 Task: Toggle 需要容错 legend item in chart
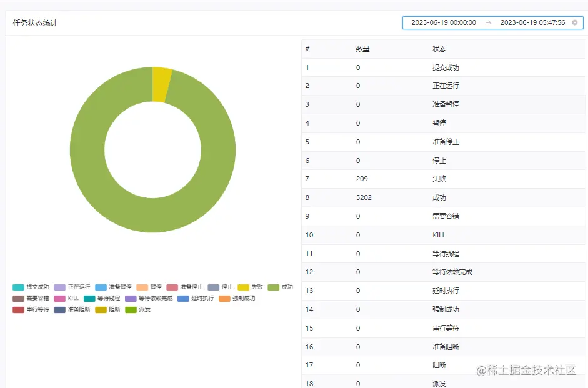(31, 299)
